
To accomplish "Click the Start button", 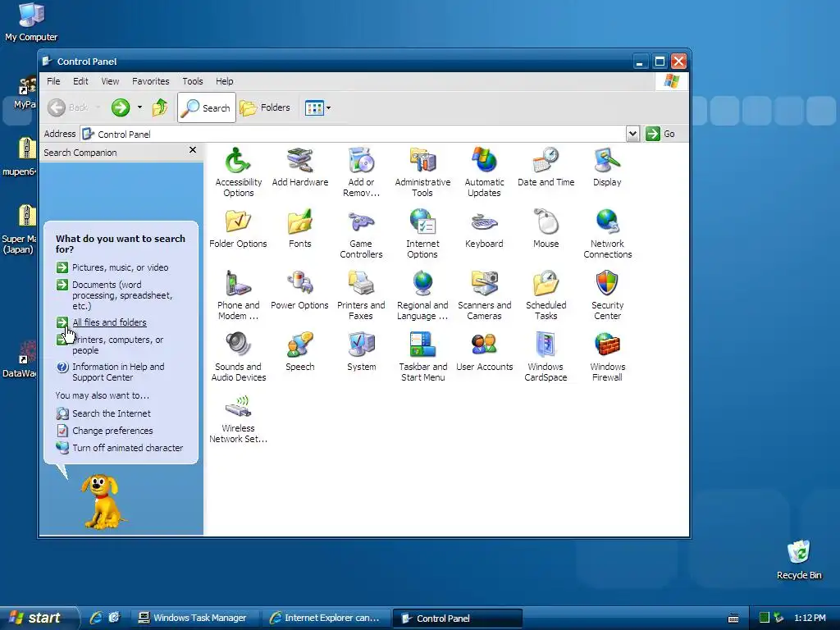I will coord(38,618).
